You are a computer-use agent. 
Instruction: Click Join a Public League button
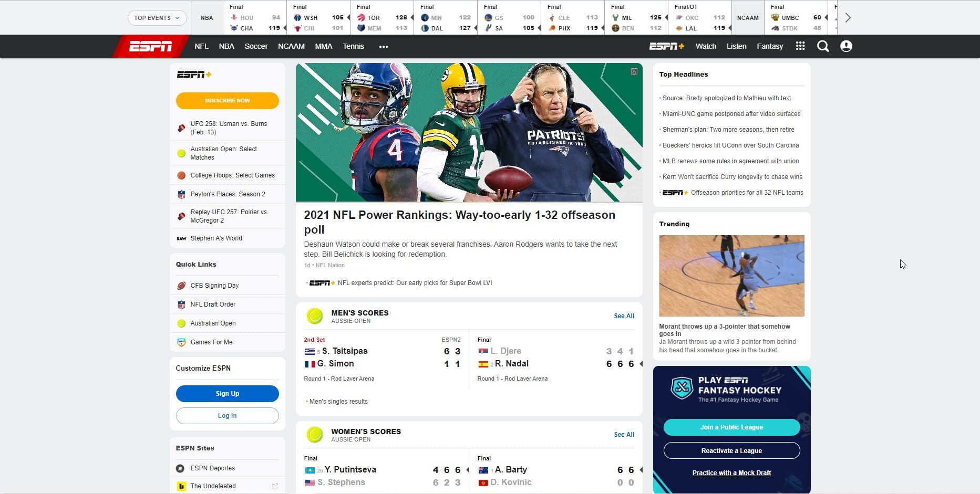(x=731, y=427)
